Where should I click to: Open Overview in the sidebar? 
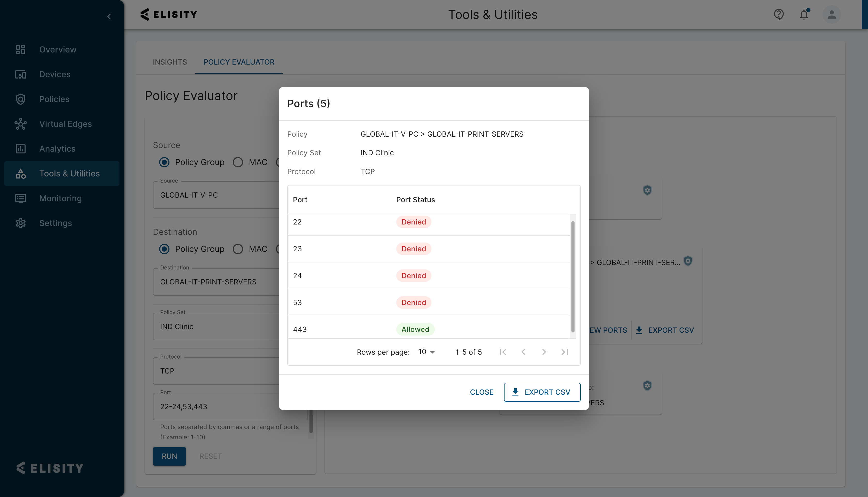[x=58, y=50]
